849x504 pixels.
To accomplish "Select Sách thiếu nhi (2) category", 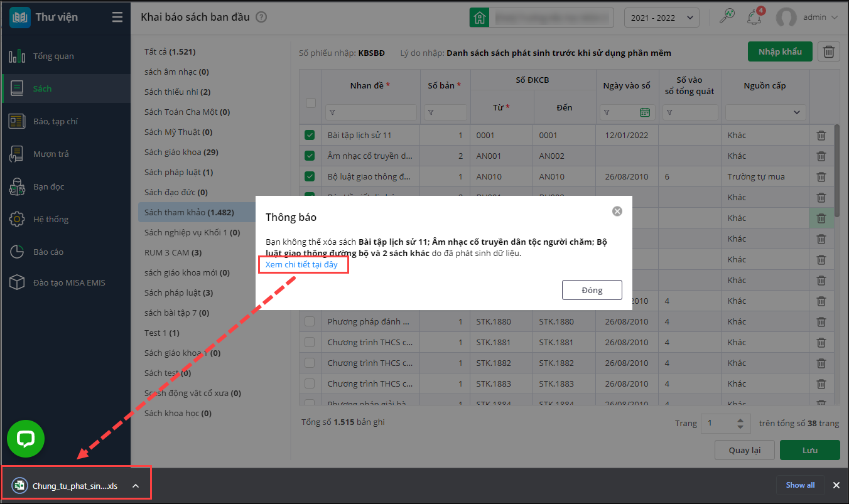I will (x=177, y=92).
